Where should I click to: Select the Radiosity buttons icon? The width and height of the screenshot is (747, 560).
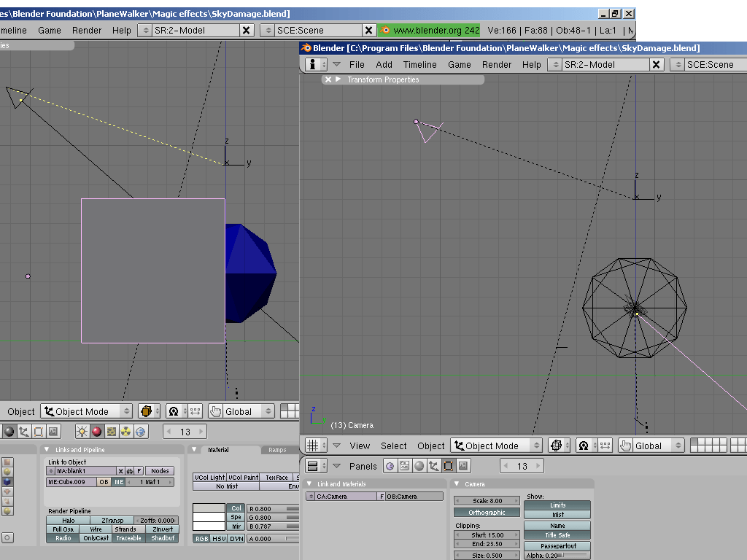point(124,431)
